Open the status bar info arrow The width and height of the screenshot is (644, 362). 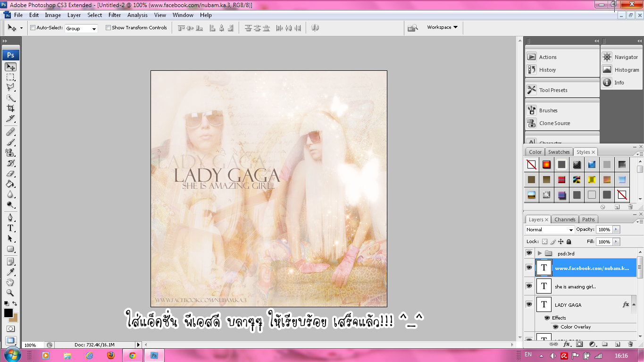tap(139, 345)
